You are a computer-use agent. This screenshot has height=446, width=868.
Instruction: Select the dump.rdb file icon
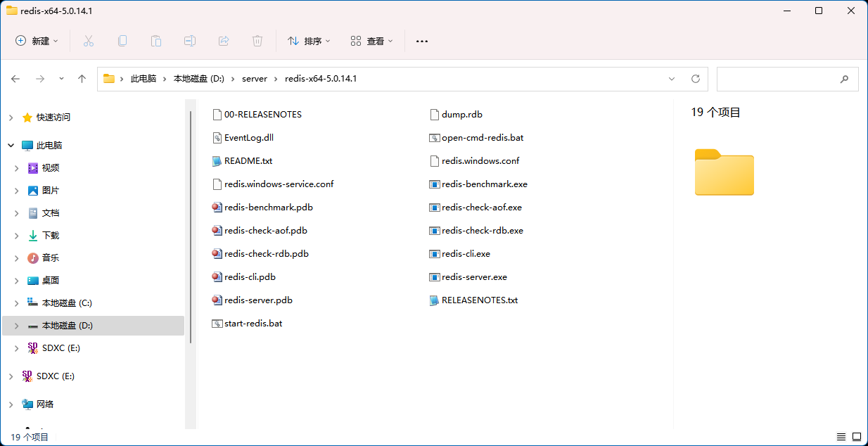(x=435, y=115)
